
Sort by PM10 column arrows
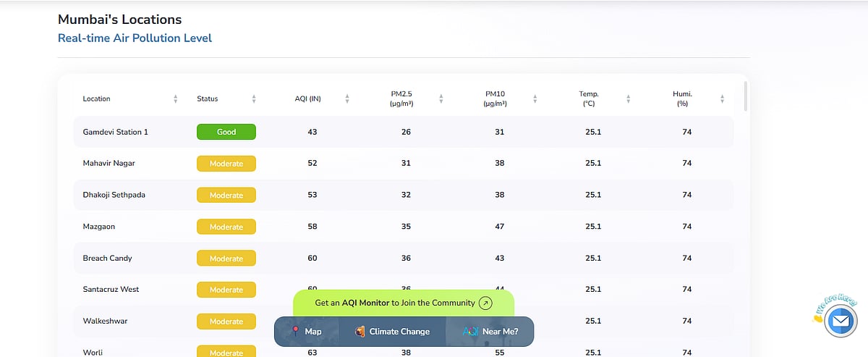(x=535, y=98)
